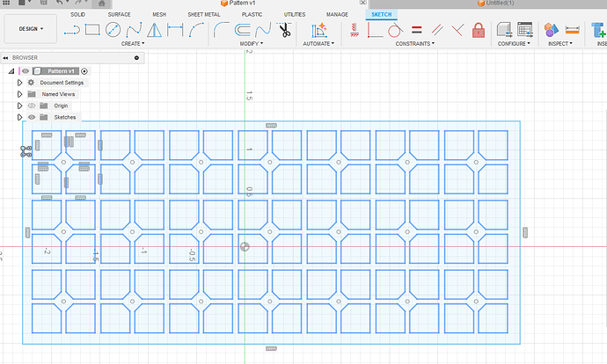Viewport: 607px width, 364px height.
Task: Open the CONSTRAINTS dropdown menu
Action: click(x=414, y=44)
